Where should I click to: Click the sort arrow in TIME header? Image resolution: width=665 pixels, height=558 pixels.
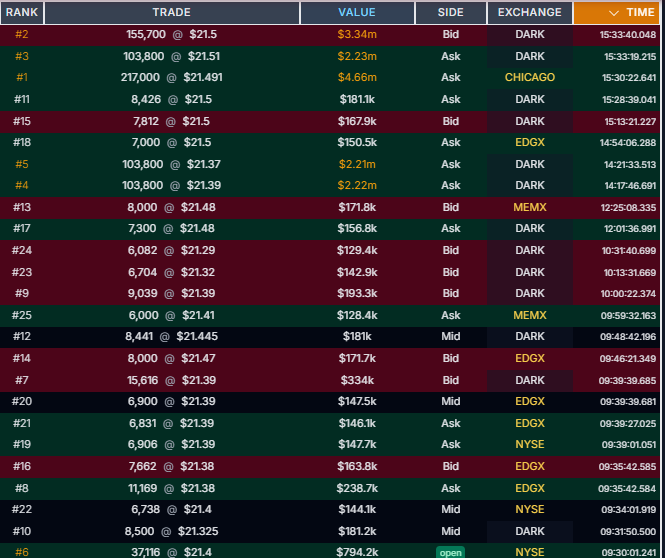click(x=614, y=13)
